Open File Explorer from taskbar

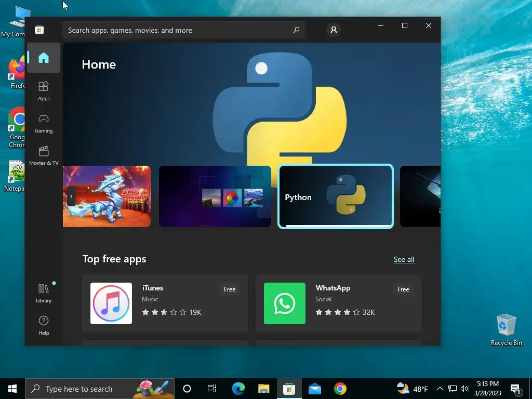pos(263,389)
